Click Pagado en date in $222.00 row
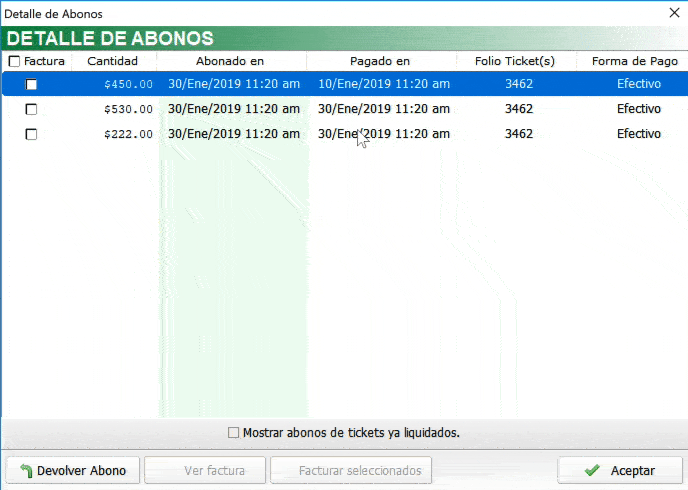688x490 pixels. point(384,134)
